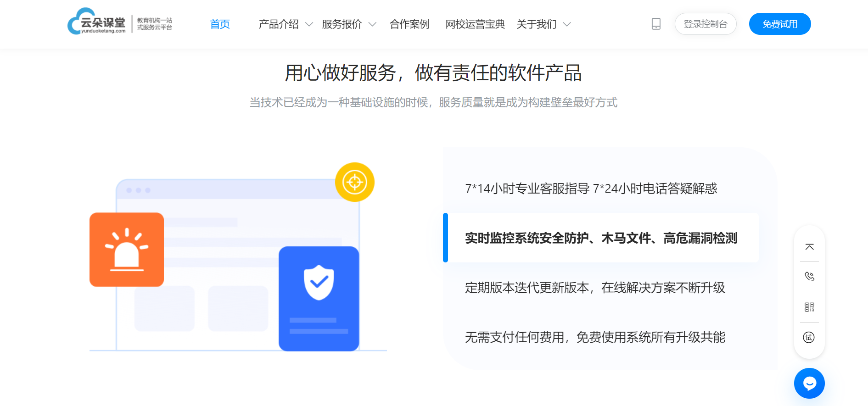Open the 合作案例 menu item
868x406 pixels.
pos(409,24)
